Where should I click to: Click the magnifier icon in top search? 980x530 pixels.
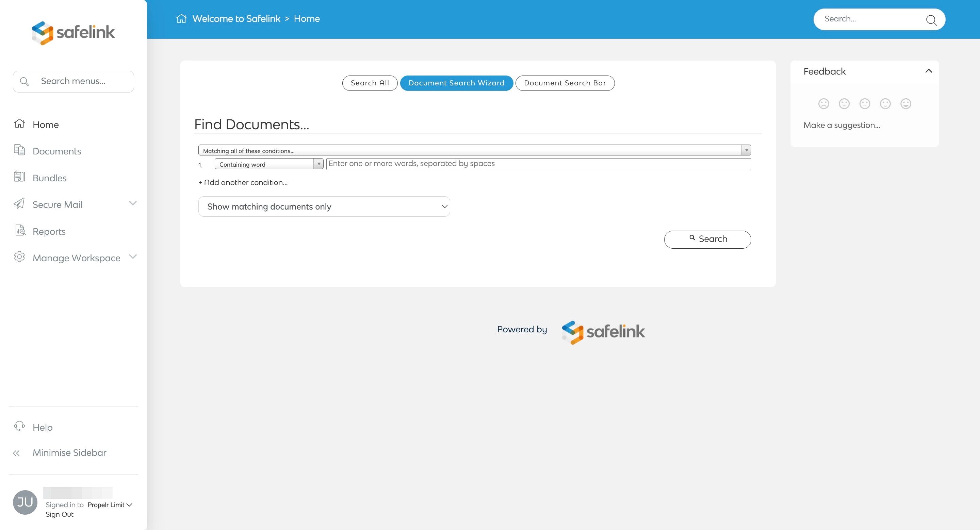(x=931, y=20)
